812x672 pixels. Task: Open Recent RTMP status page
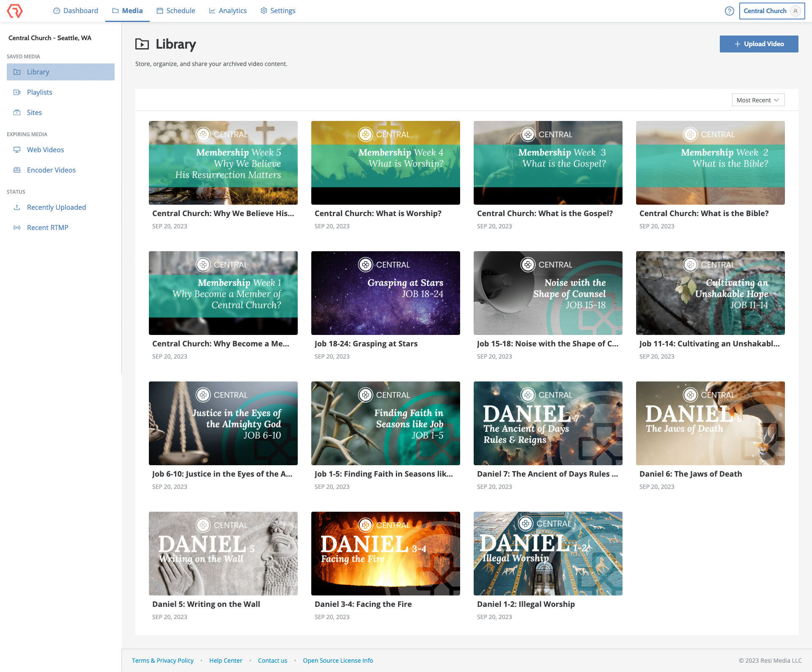point(47,227)
